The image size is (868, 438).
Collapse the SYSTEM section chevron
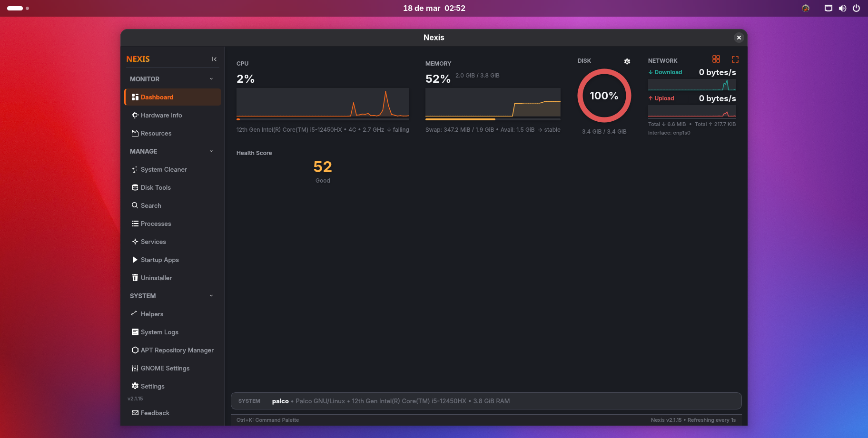(211, 296)
